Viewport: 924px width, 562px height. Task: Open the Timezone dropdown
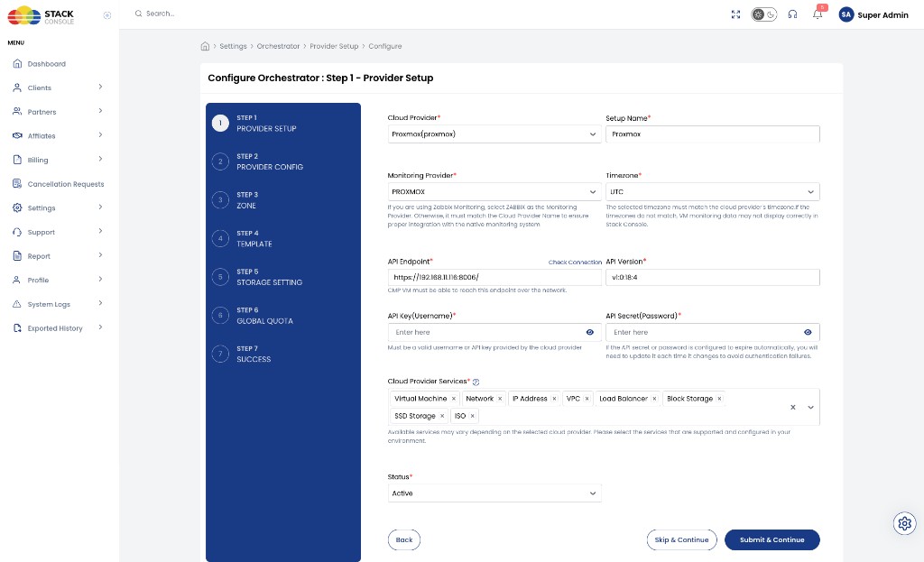click(713, 191)
